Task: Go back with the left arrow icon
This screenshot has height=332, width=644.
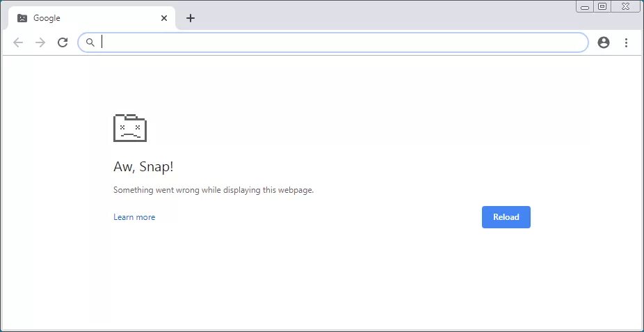Action: pyautogui.click(x=18, y=42)
